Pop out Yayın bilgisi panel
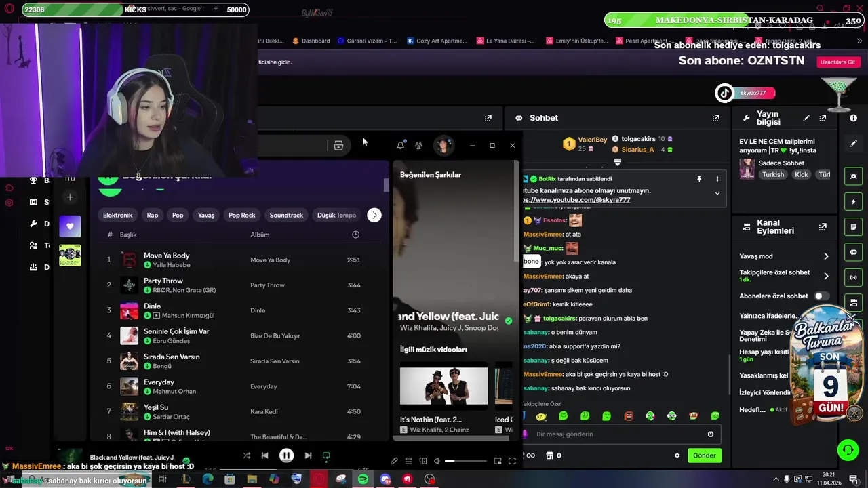The image size is (868, 488). [823, 118]
